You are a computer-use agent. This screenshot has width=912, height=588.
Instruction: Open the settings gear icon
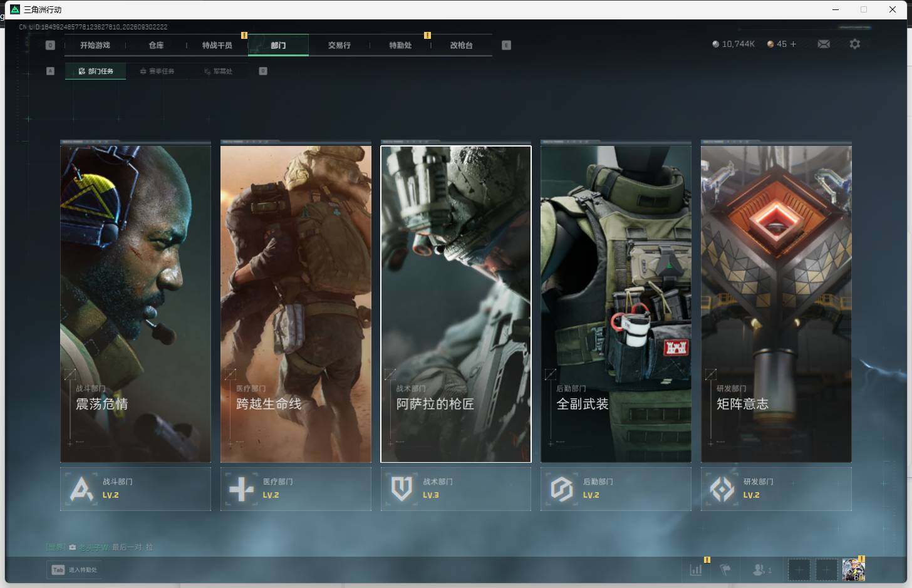pos(855,44)
